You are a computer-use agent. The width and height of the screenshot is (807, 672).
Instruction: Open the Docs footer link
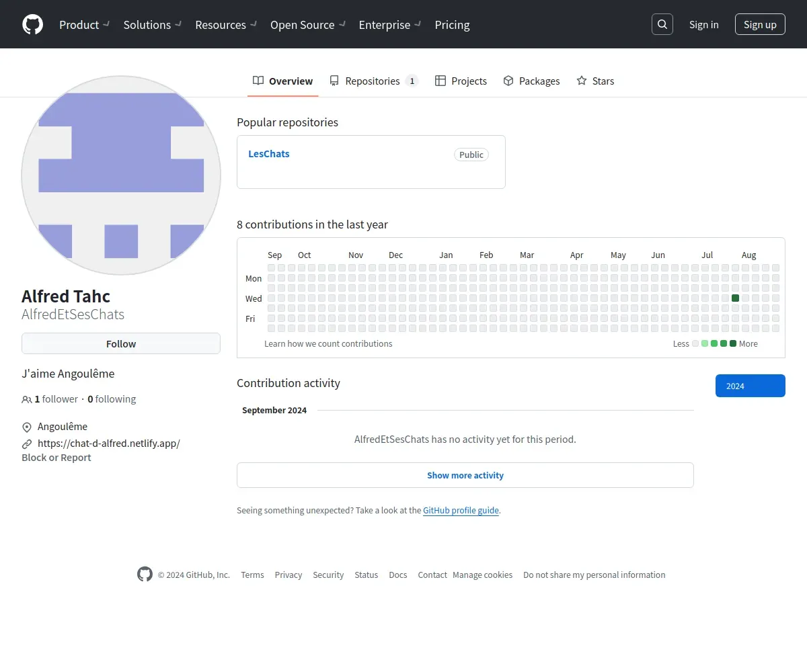coord(398,575)
